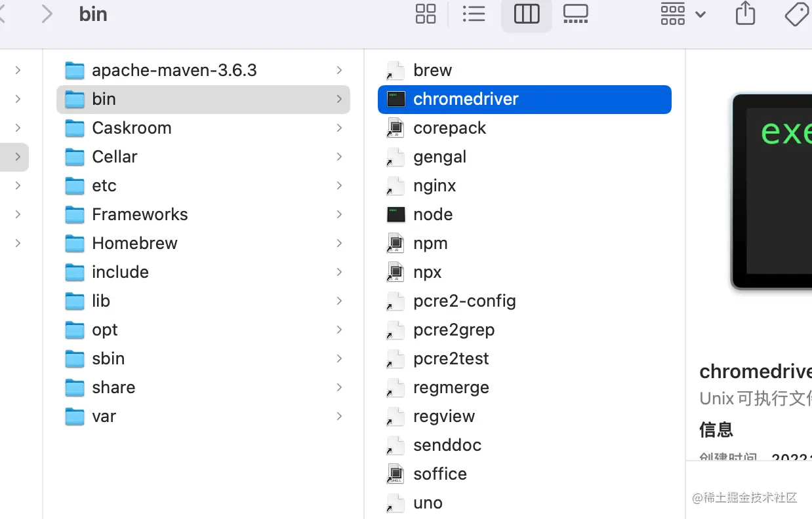Switch to gallery view
The width and height of the screenshot is (812, 519).
(x=576, y=14)
